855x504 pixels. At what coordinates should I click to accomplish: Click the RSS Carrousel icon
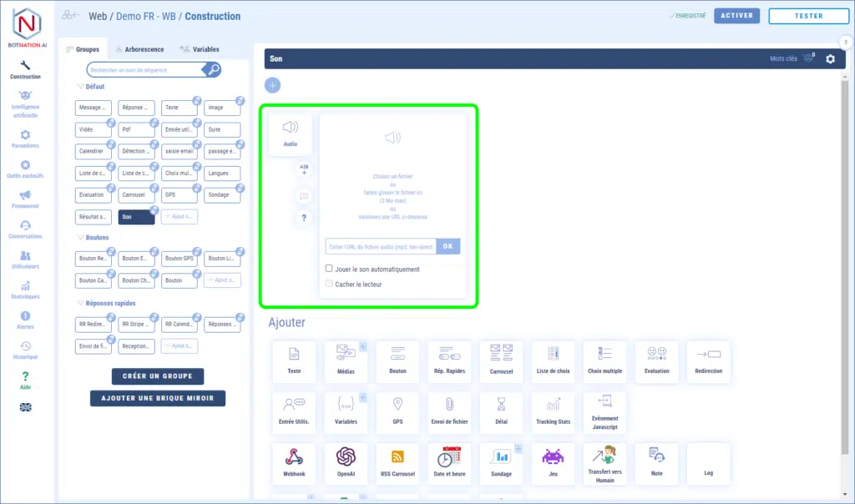click(397, 463)
